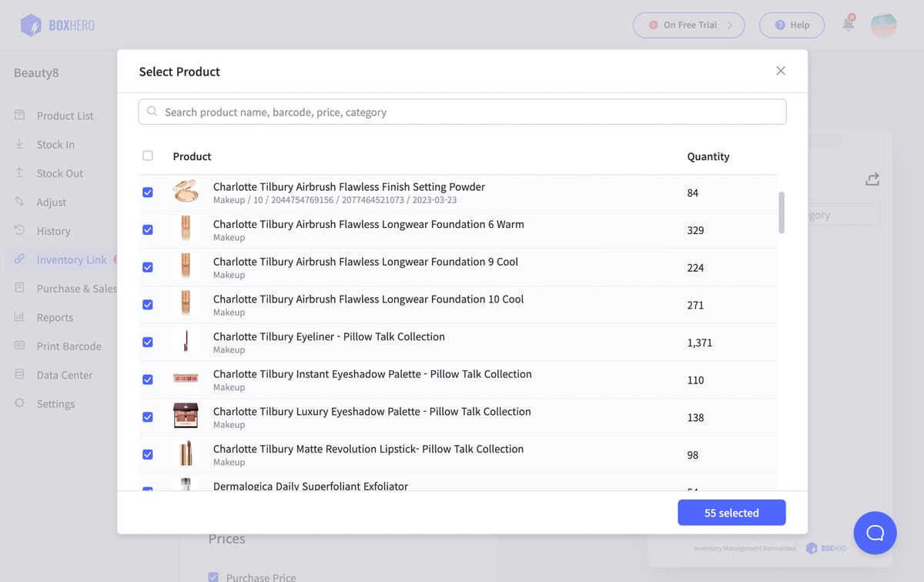Open the History menu item
Screen dimensions: 924x582
[53, 231]
